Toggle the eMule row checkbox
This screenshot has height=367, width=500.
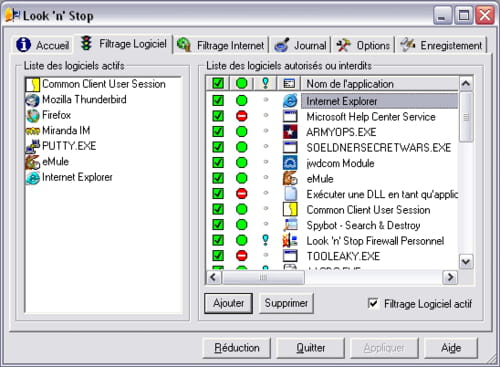tap(218, 178)
